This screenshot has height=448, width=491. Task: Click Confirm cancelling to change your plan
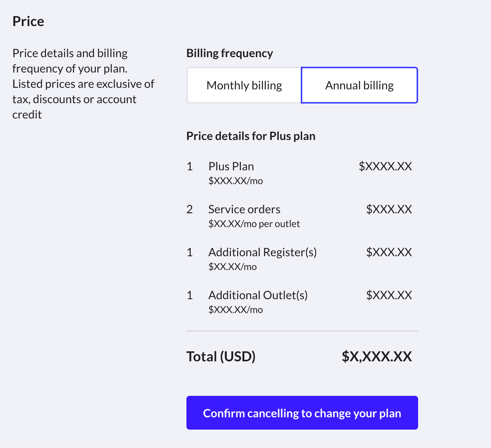pos(302,413)
